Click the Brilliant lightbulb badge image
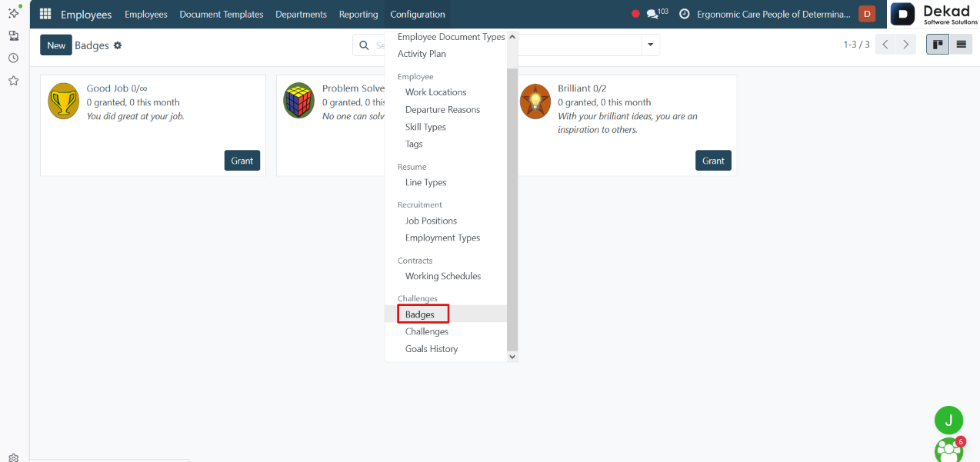The image size is (980, 462). tap(535, 101)
